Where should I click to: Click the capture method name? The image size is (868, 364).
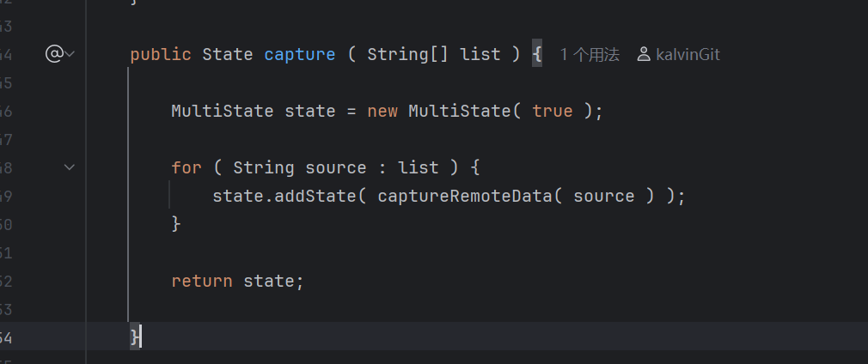[299, 54]
